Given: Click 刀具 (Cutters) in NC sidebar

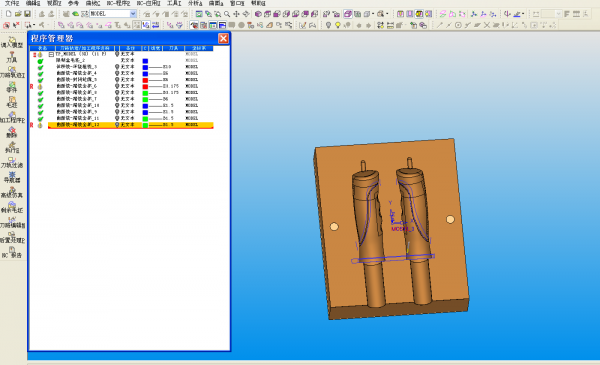Looking at the screenshot, I should coord(12,57).
